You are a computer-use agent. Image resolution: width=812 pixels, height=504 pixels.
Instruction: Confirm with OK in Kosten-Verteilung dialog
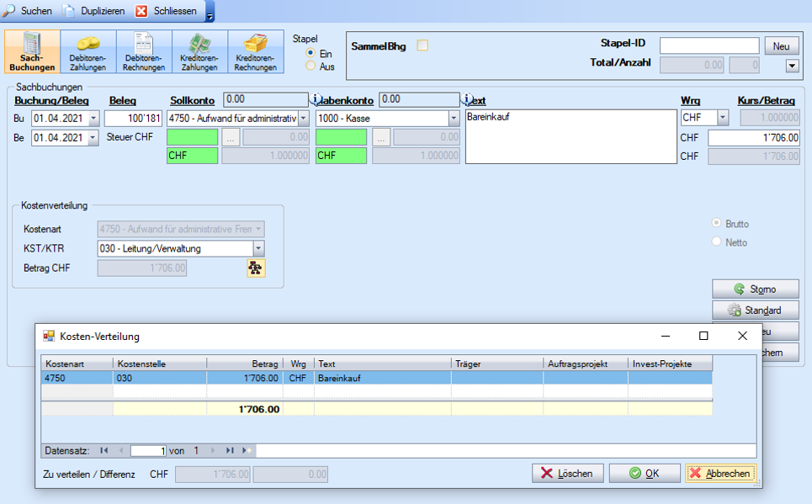click(x=644, y=474)
